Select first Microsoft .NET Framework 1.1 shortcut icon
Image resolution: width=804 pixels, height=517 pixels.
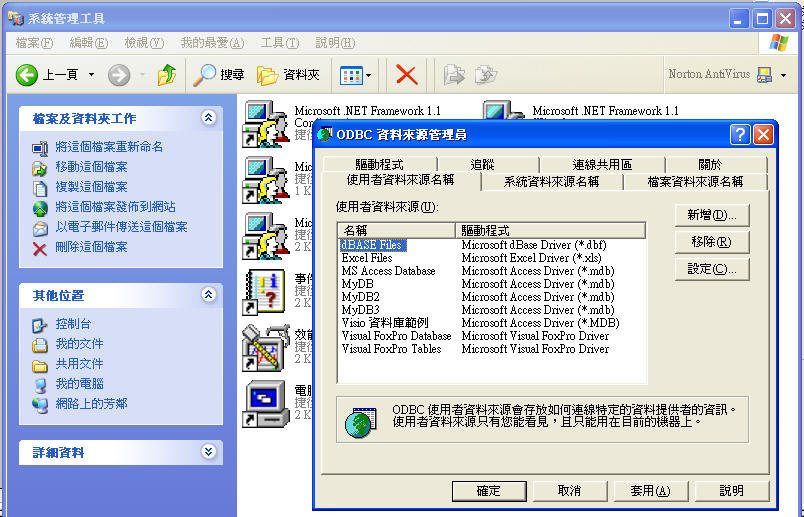point(265,124)
